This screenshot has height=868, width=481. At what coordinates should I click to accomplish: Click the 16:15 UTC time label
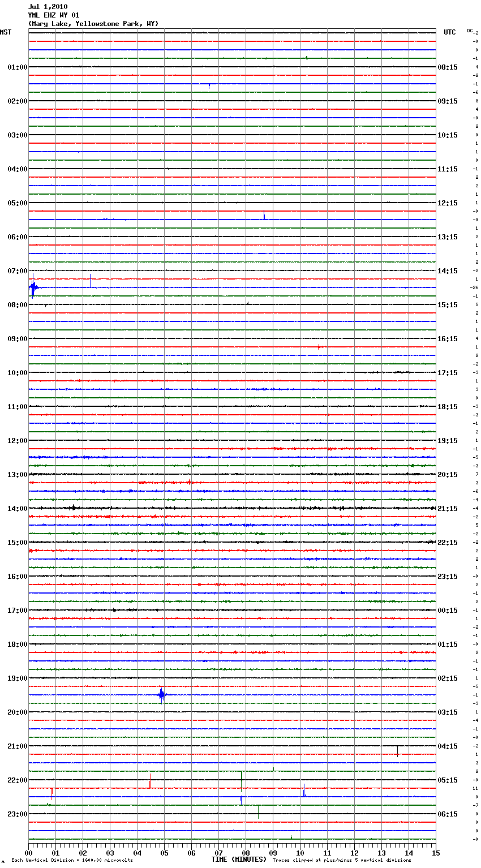click(448, 338)
